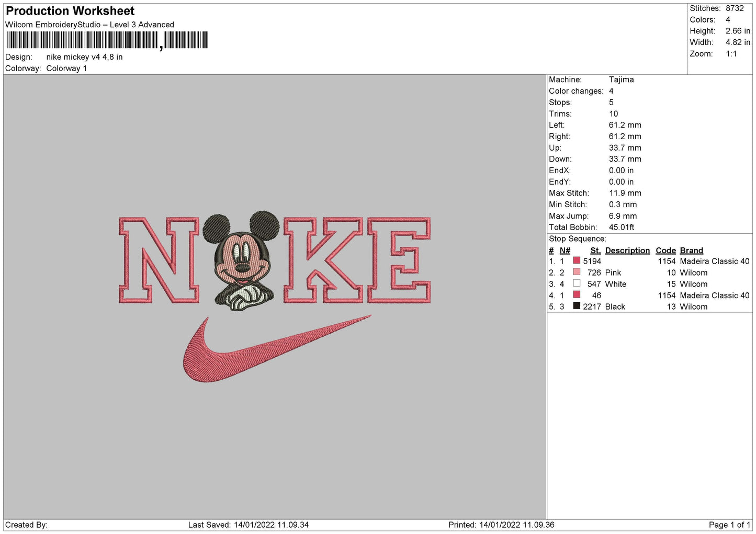
Task: Click the 'Description' column header
Action: (627, 251)
